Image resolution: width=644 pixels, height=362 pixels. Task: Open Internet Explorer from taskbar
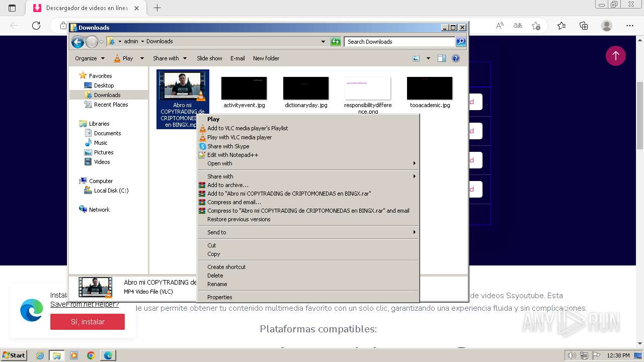pos(40,355)
